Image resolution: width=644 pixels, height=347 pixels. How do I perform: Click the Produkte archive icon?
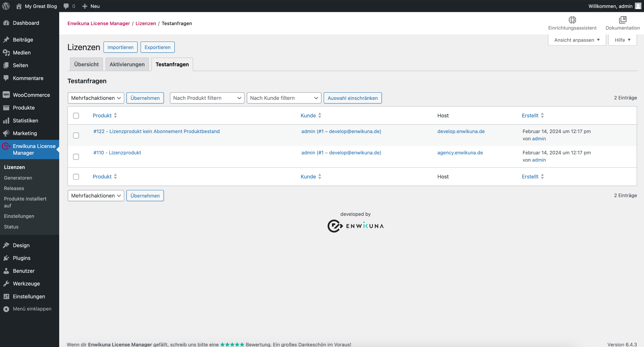(x=6, y=108)
